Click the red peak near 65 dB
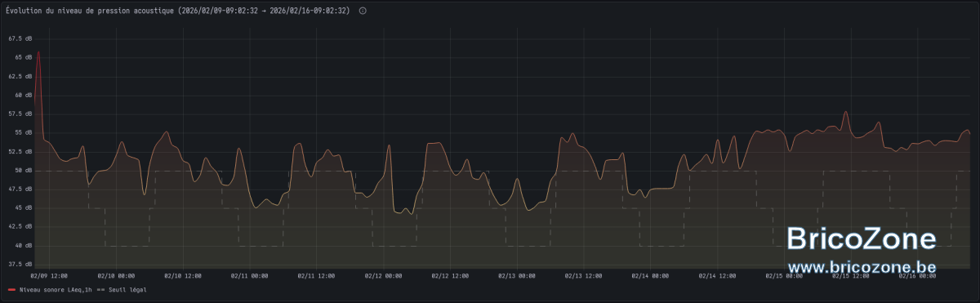Screen dimensions: 980x303 click(x=38, y=53)
